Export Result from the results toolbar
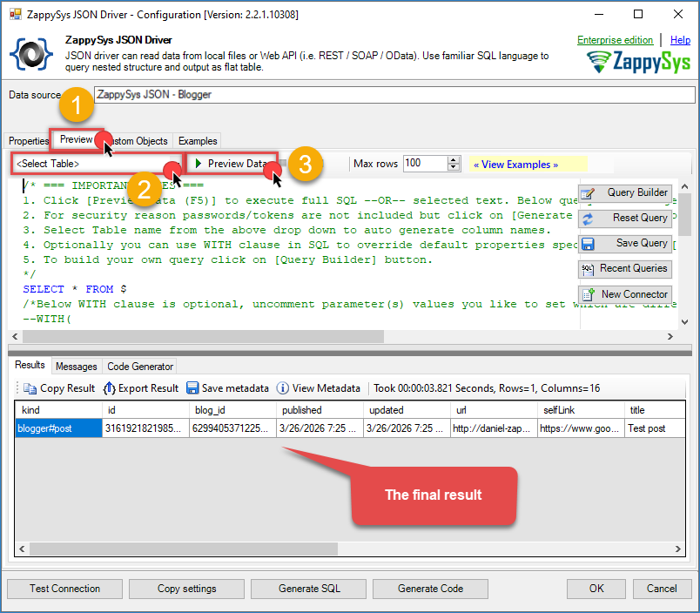 [140, 388]
